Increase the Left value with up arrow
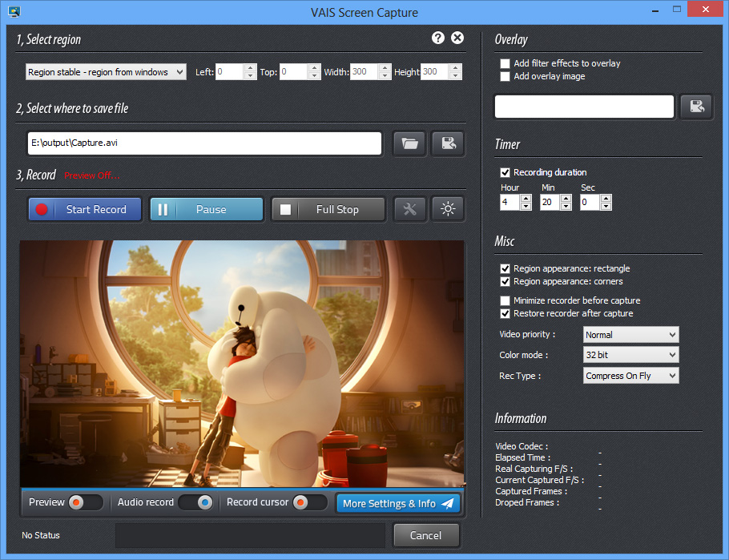This screenshot has width=729, height=560. [250, 68]
